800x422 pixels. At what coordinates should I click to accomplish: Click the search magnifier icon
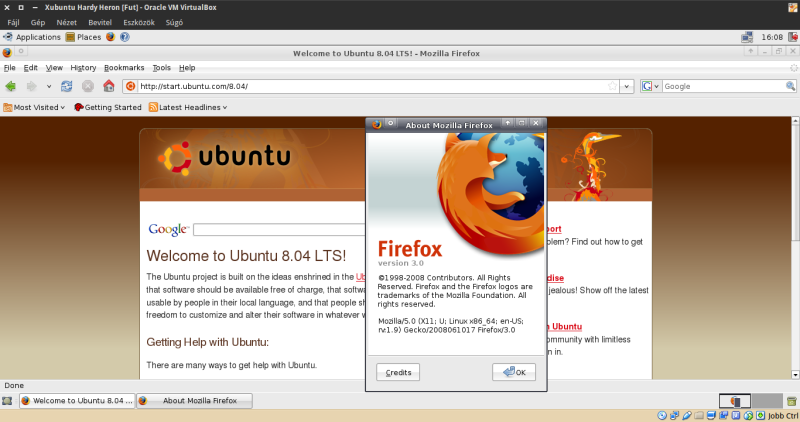tap(790, 86)
